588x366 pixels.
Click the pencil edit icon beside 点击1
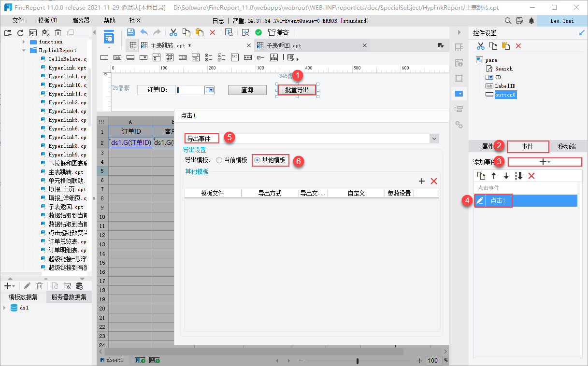(x=480, y=200)
